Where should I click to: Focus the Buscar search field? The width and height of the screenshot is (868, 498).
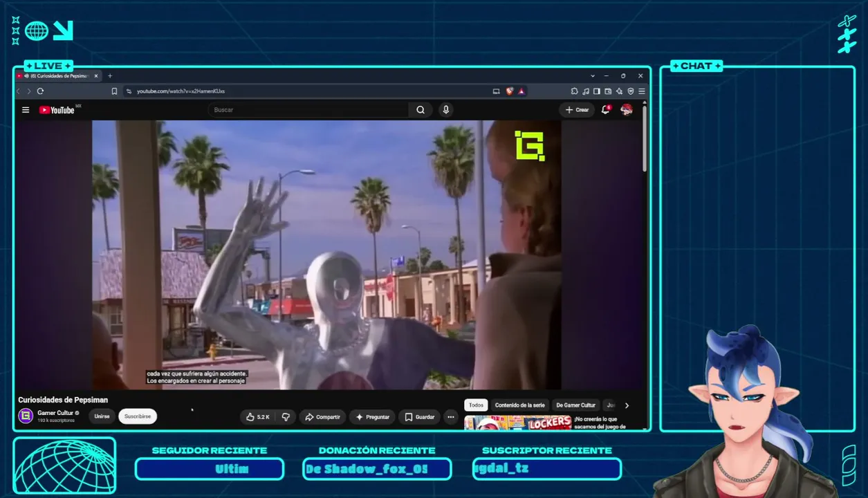(309, 110)
